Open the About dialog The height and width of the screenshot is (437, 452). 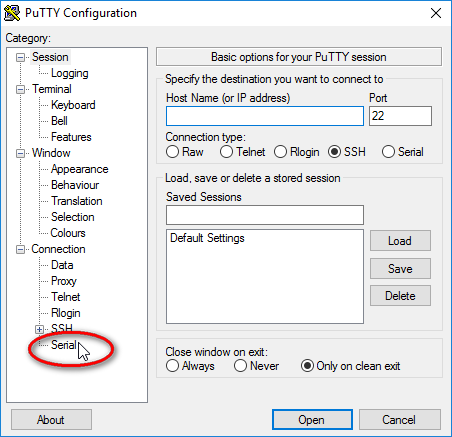(51, 420)
